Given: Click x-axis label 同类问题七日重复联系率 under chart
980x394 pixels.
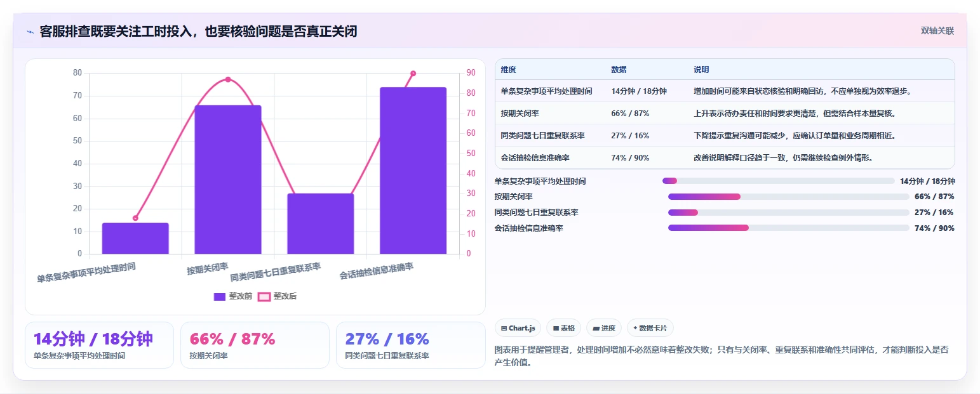Looking at the screenshot, I should point(275,272).
